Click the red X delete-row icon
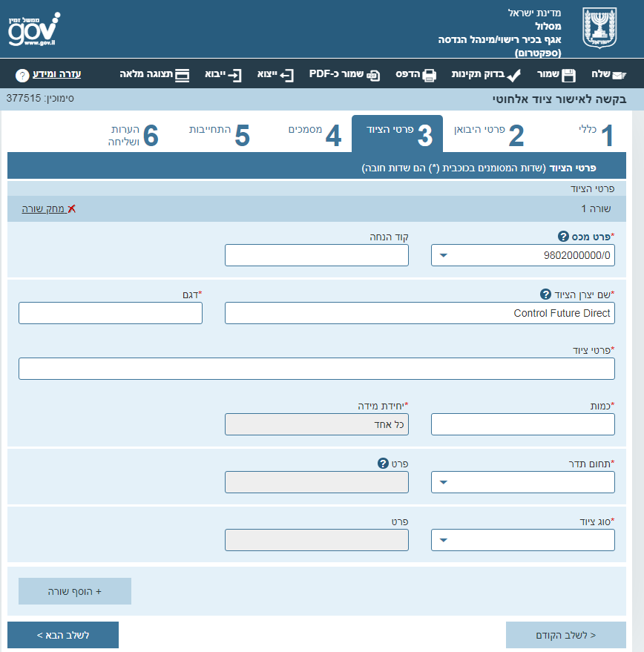Image resolution: width=644 pixels, height=652 pixels. tap(71, 208)
